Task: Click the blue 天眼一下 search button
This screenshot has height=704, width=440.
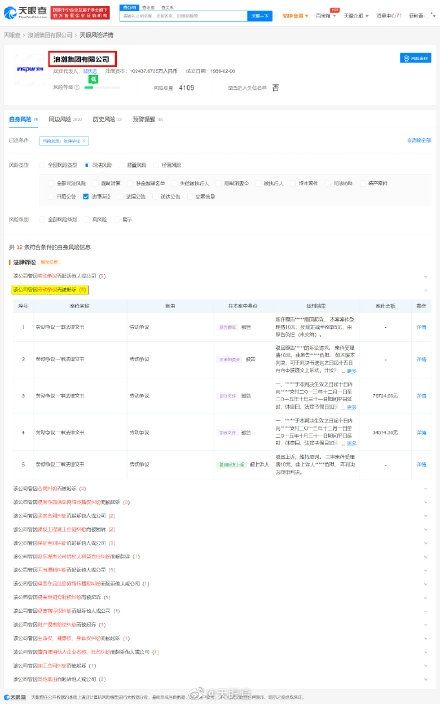Action: pyautogui.click(x=260, y=16)
